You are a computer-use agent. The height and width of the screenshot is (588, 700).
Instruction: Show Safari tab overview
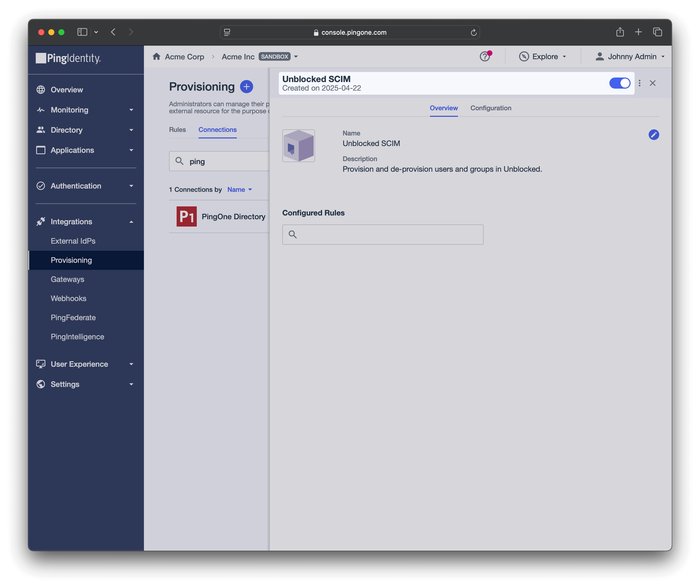coord(657,32)
